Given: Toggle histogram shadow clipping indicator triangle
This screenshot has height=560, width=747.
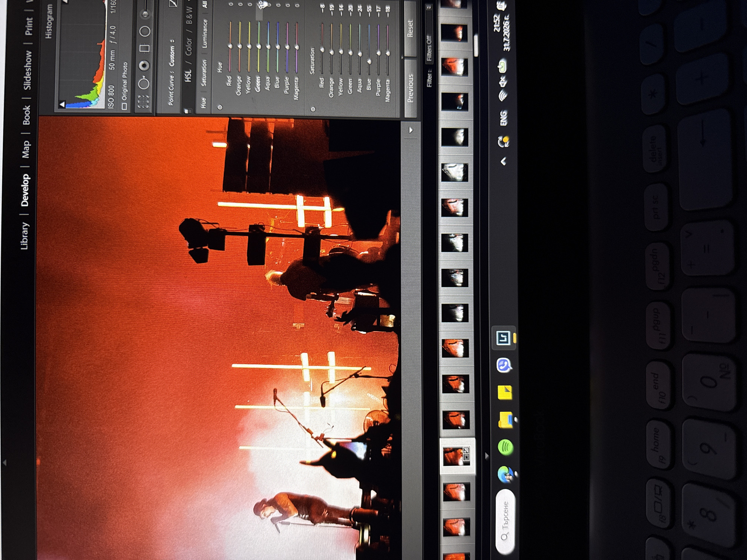Looking at the screenshot, I should tap(62, 105).
